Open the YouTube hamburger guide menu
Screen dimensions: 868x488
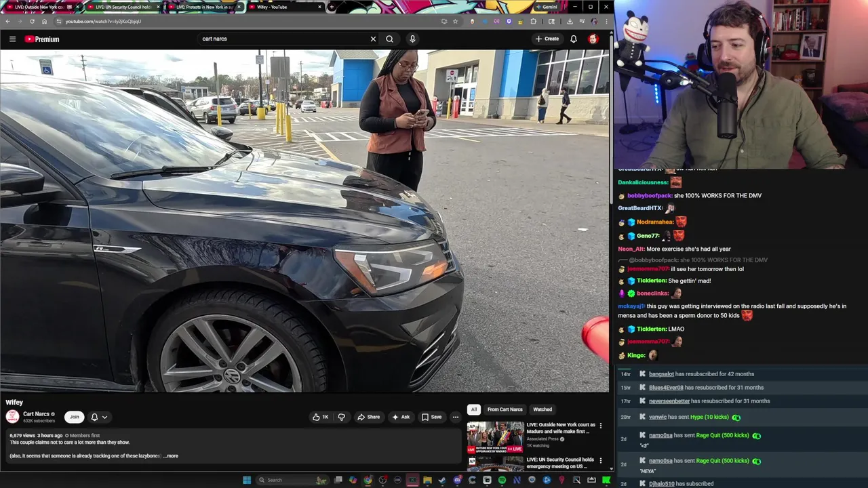tap(12, 39)
